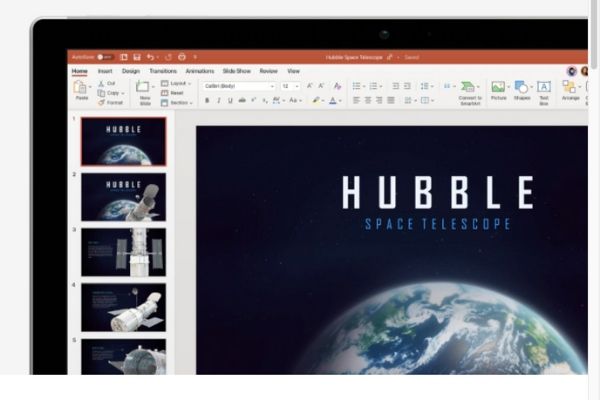Toggle Italic formatting
This screenshot has height=400, width=600.
click(x=218, y=100)
